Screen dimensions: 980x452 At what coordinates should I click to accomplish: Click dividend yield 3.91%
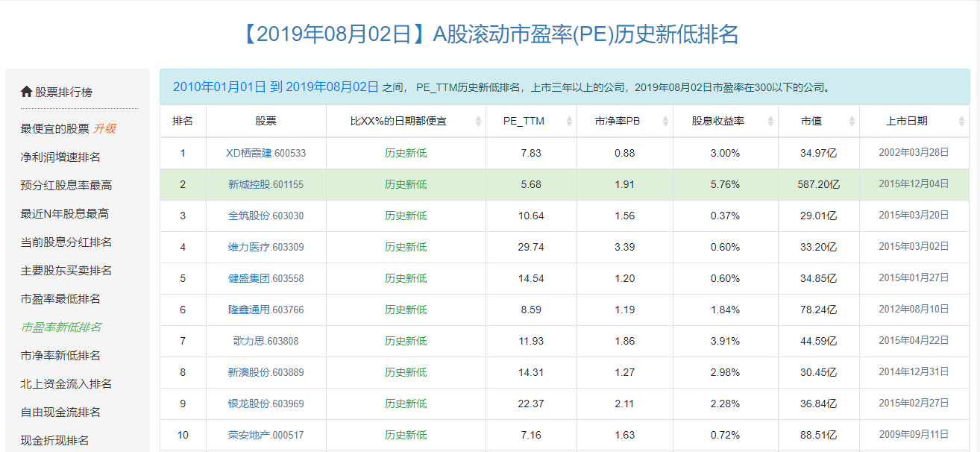pyautogui.click(x=725, y=341)
